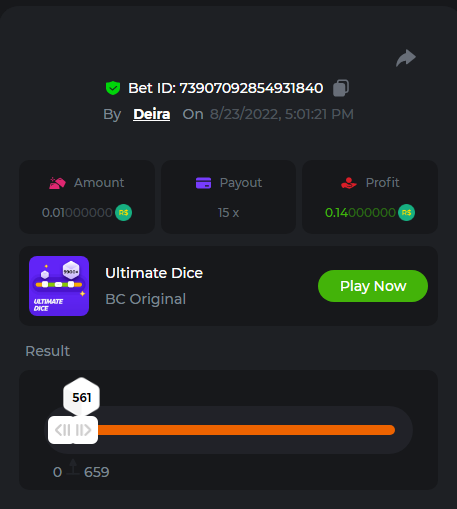Screen dimensions: 457x509
Task: Open the Deira player profile link
Action: [x=152, y=114]
